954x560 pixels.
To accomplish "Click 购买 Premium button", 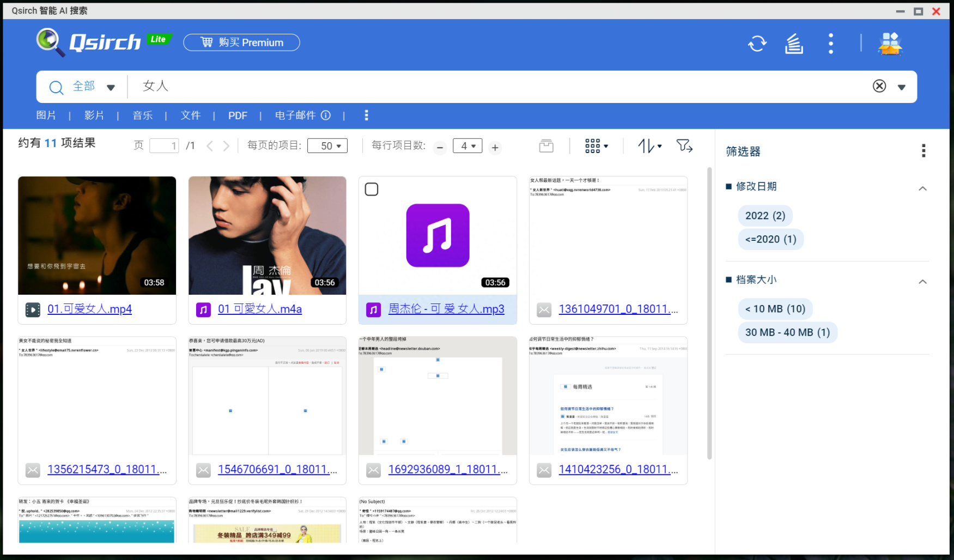I will [x=241, y=42].
